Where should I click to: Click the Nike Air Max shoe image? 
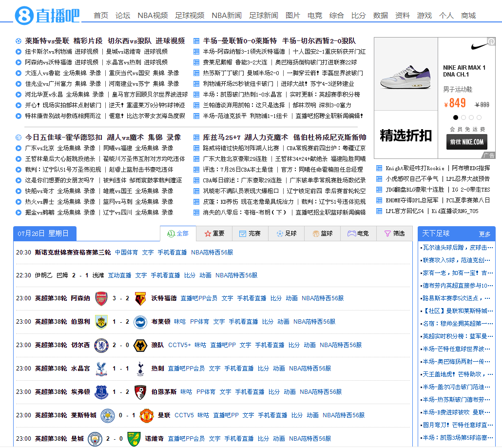[405, 78]
